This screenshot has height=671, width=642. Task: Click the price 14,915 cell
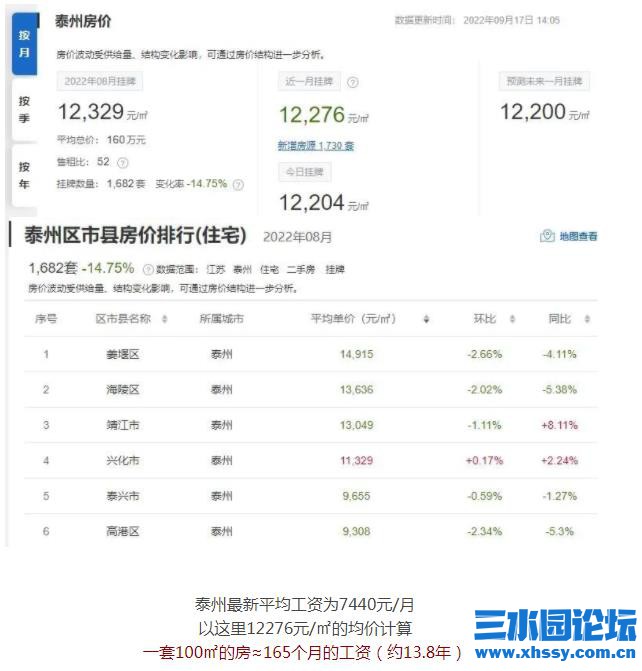pos(357,354)
